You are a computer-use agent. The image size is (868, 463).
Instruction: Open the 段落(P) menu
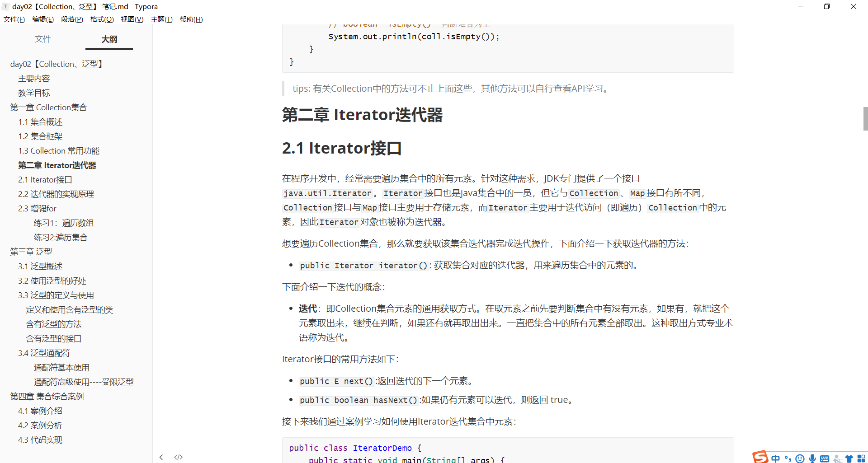pos(71,19)
